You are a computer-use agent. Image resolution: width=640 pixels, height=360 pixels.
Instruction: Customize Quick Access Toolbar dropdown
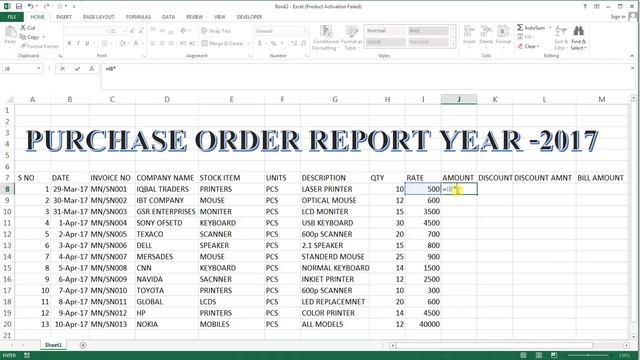[74, 7]
